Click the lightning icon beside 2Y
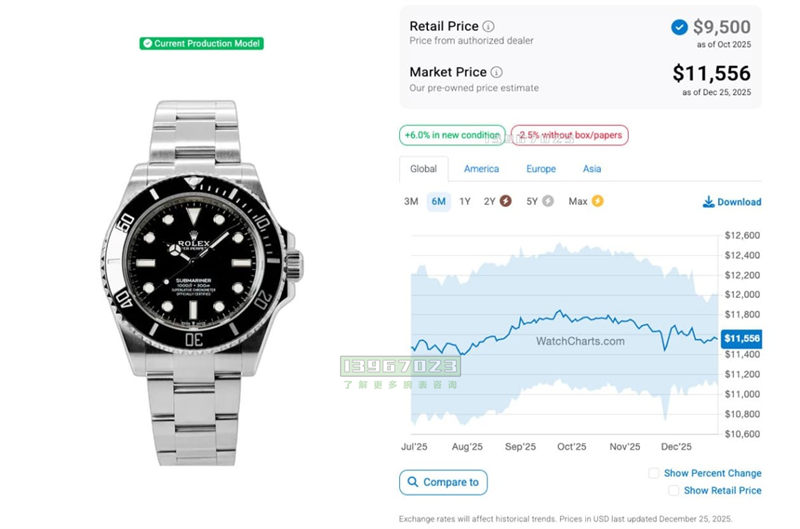The image size is (800, 529). point(505,201)
